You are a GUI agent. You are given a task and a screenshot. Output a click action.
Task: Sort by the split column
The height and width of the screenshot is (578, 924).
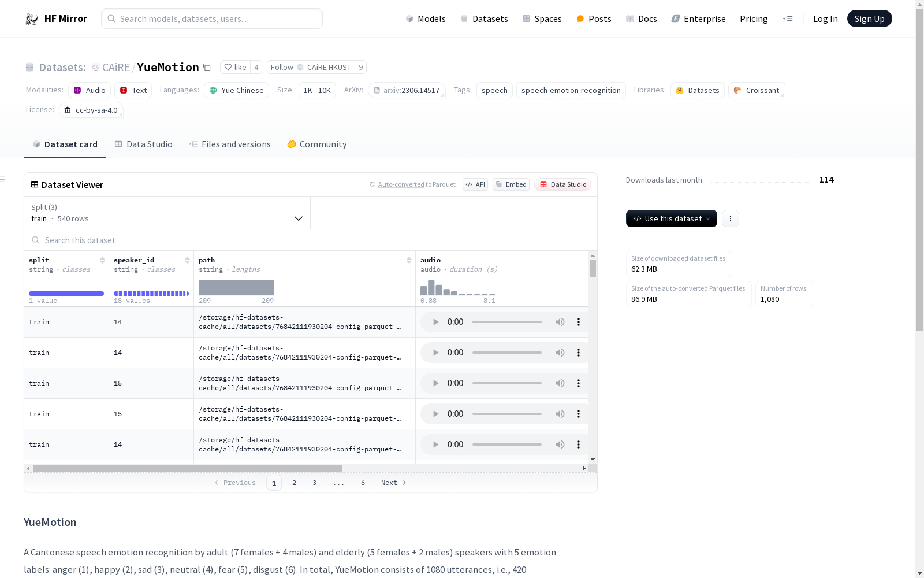tap(102, 260)
